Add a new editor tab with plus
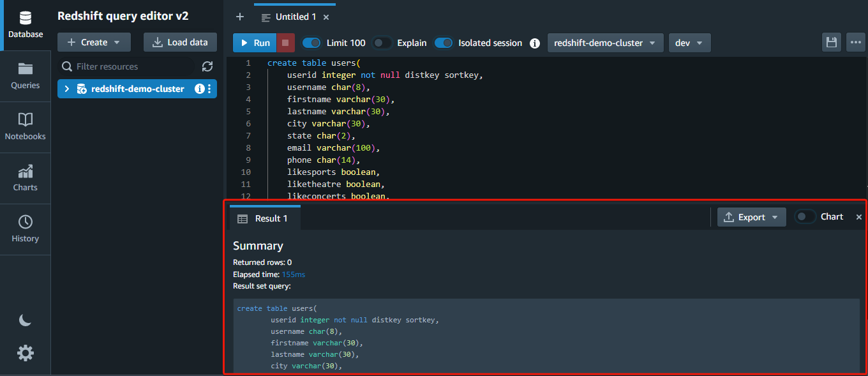Viewport: 868px width, 376px height. 240,17
